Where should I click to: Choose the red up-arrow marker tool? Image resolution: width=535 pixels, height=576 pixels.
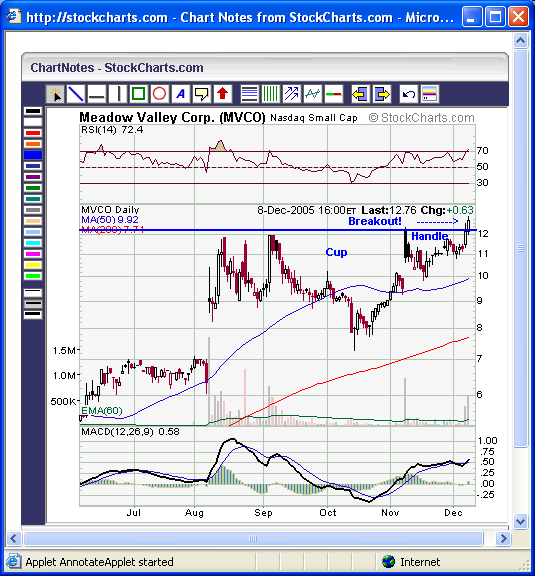tap(222, 94)
